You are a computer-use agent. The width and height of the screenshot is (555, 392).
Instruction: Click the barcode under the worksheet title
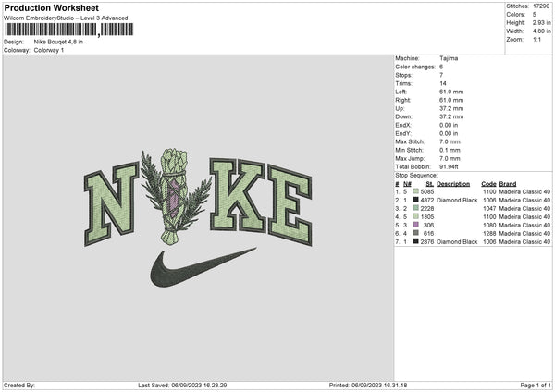pos(68,30)
